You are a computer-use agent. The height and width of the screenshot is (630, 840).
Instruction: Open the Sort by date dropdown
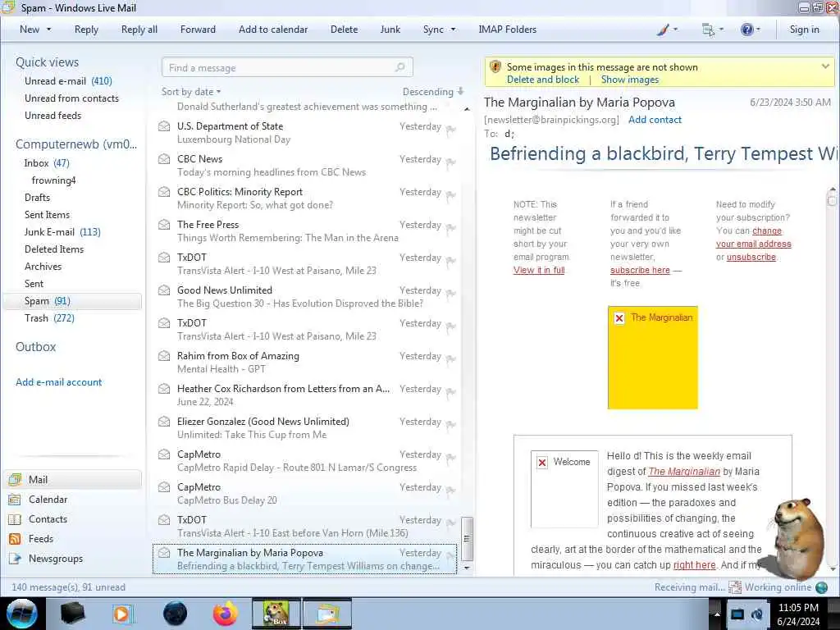pyautogui.click(x=191, y=92)
